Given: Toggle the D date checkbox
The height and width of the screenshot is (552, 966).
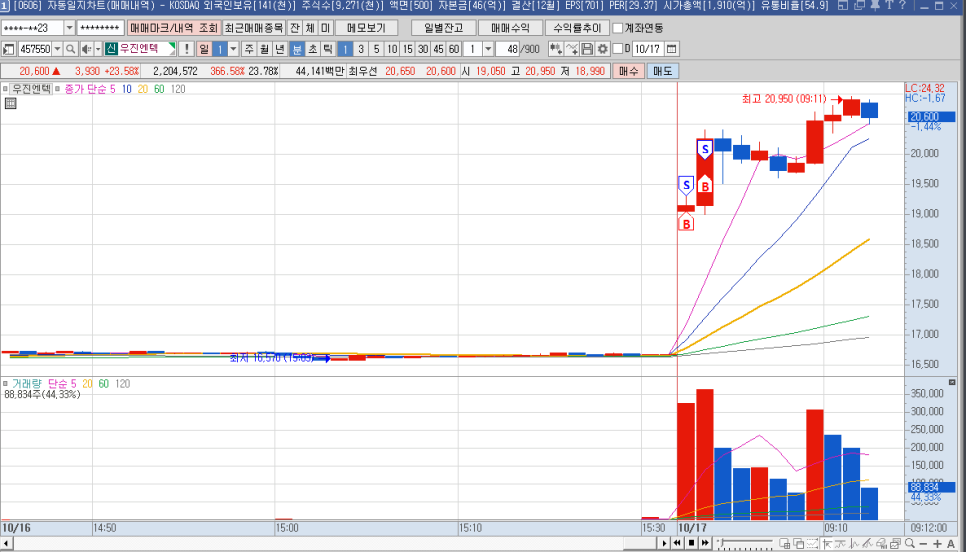Looking at the screenshot, I should pyautogui.click(x=617, y=49).
